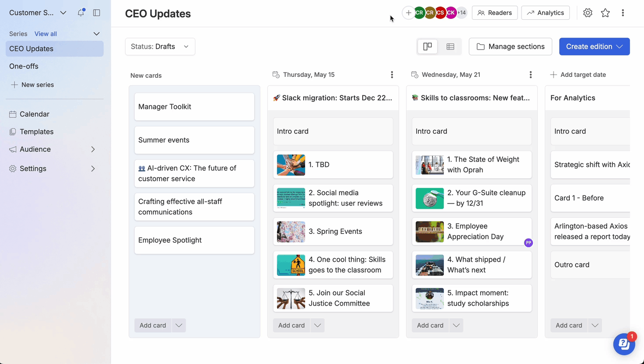Open the Customer S... workspace switcher
Screen dimensions: 644x364
point(38,13)
